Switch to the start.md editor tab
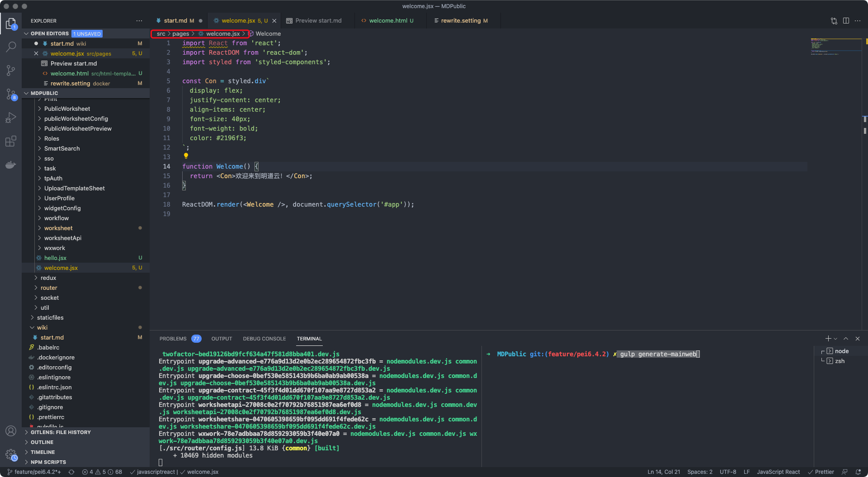This screenshot has height=477, width=868. (179, 21)
